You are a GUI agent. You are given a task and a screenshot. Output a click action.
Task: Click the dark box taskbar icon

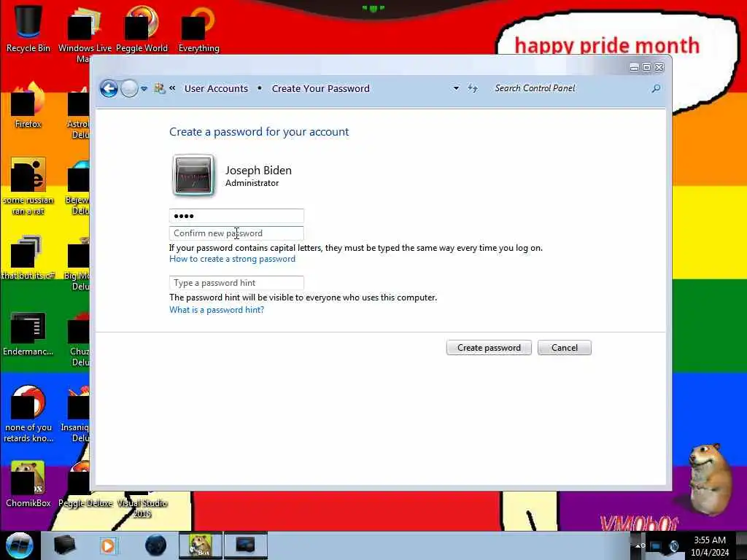tap(65, 545)
